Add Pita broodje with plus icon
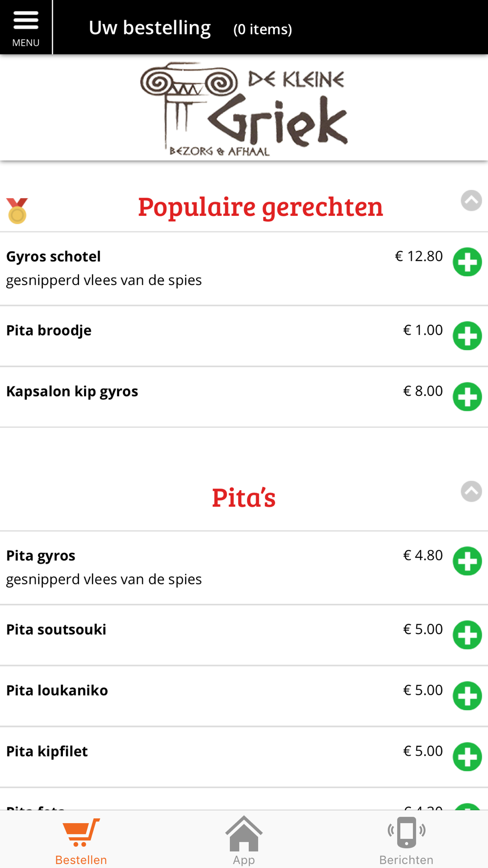488x868 pixels. click(x=467, y=336)
